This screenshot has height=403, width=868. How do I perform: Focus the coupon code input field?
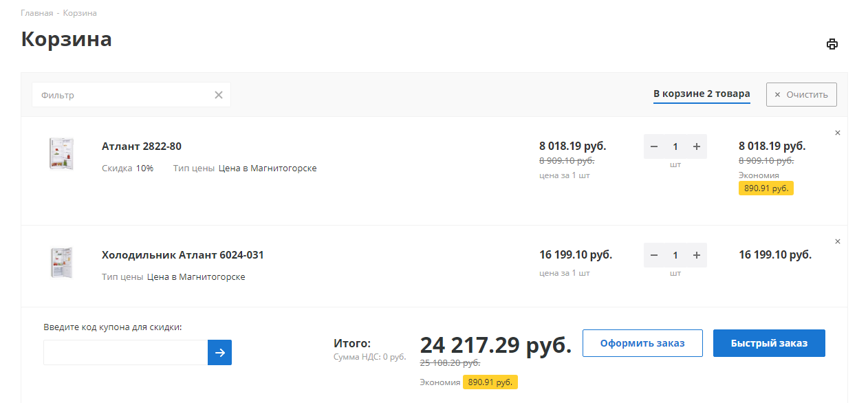pyautogui.click(x=126, y=352)
